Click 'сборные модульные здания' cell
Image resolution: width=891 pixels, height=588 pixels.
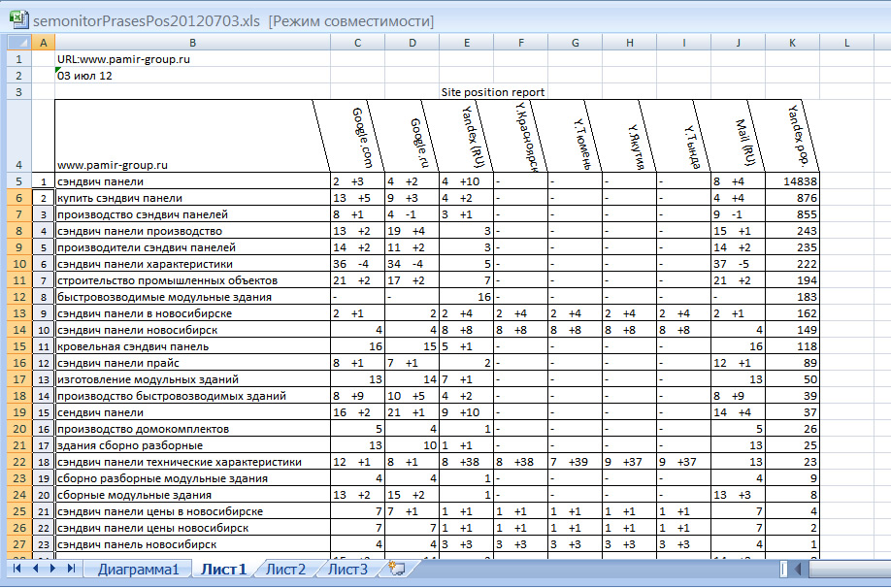192,495
